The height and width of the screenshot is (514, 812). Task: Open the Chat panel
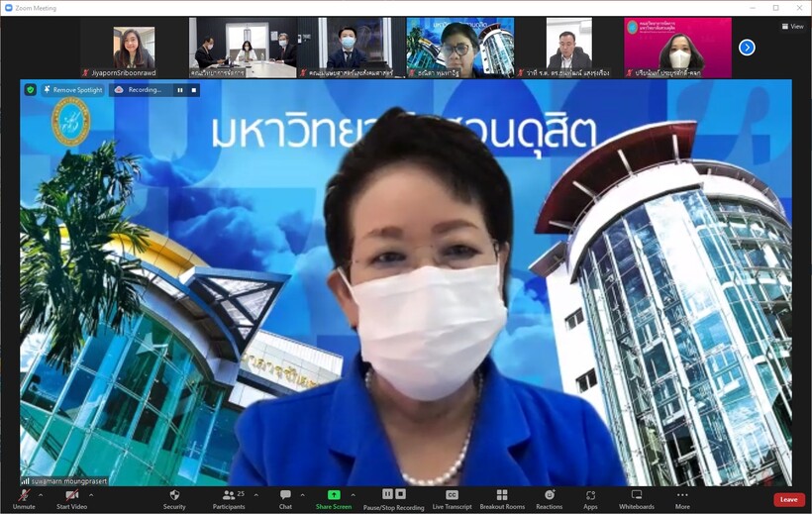(x=285, y=498)
